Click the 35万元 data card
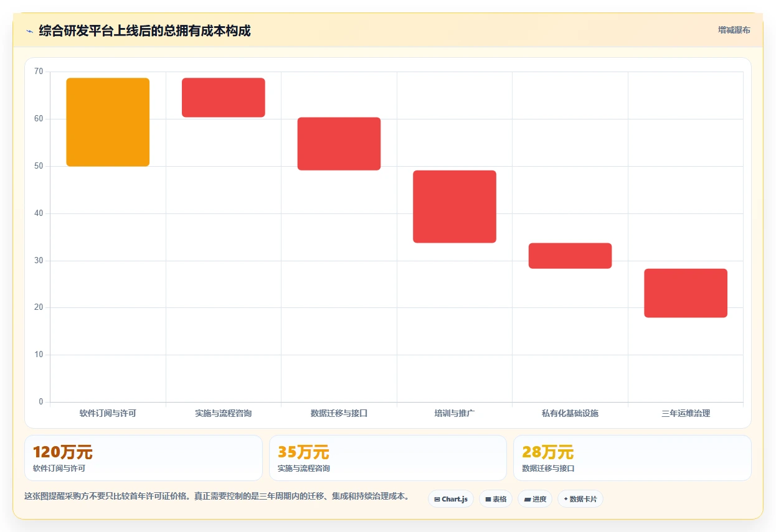Screen dimensions: 776x532 click(x=388, y=458)
